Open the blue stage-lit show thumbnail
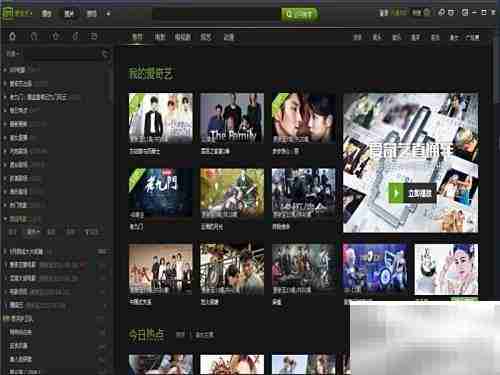The image size is (500, 375). (x=375, y=269)
